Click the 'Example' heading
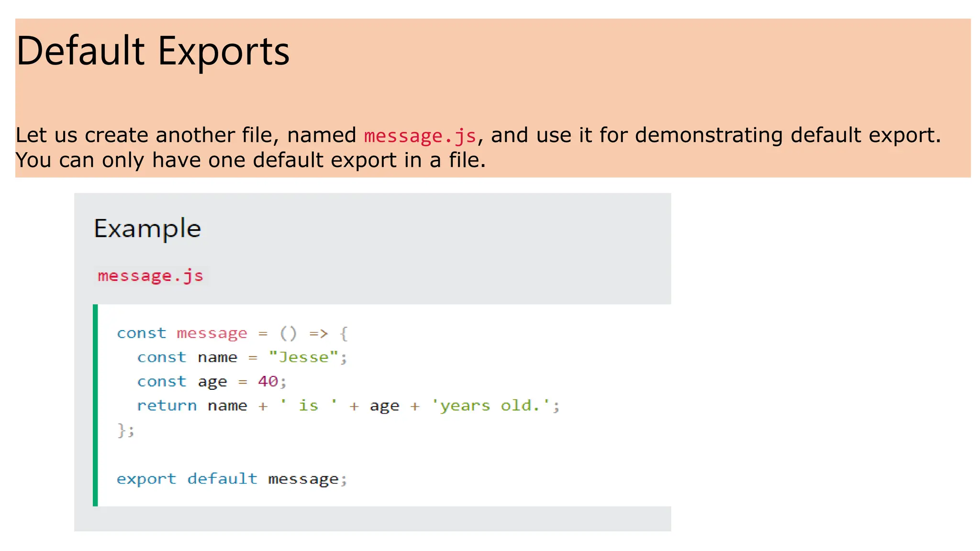 click(147, 229)
